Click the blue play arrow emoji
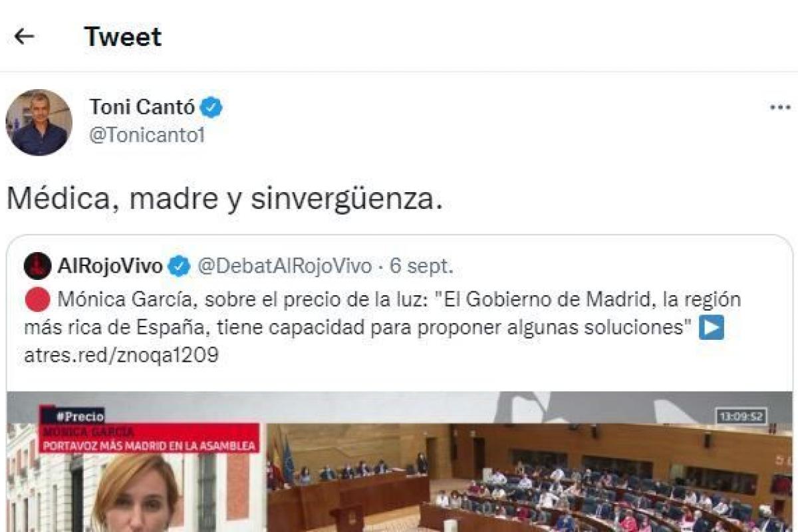 point(712,329)
